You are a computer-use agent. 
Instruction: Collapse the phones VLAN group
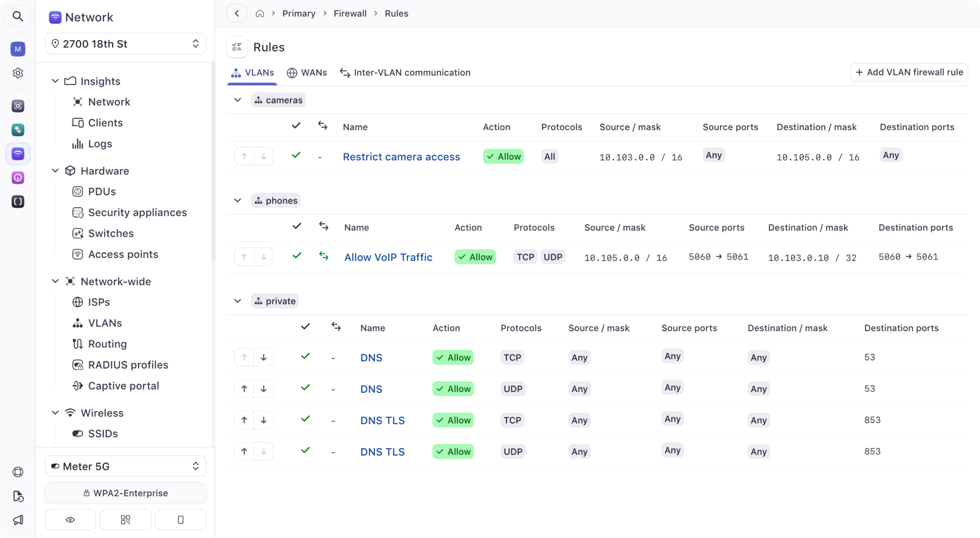click(x=237, y=201)
